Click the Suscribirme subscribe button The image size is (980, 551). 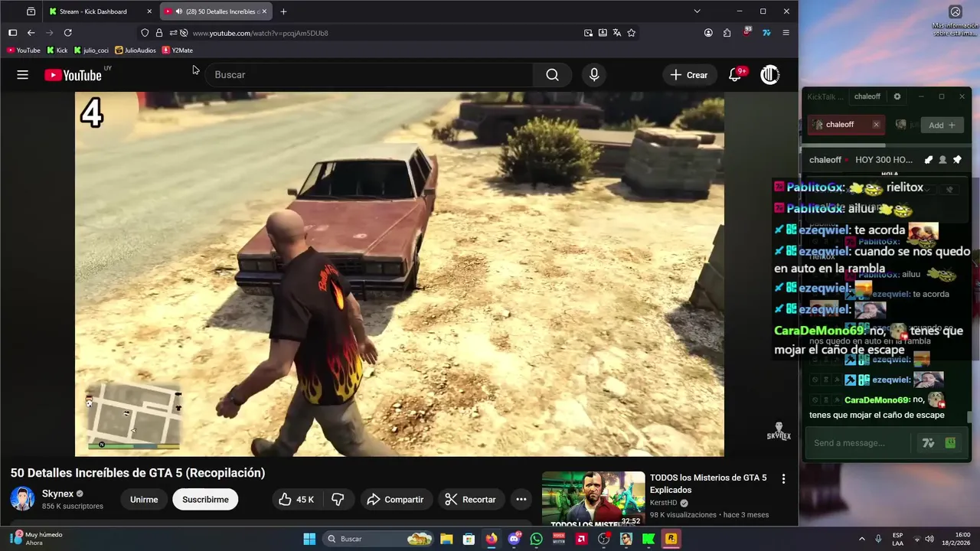click(x=205, y=500)
